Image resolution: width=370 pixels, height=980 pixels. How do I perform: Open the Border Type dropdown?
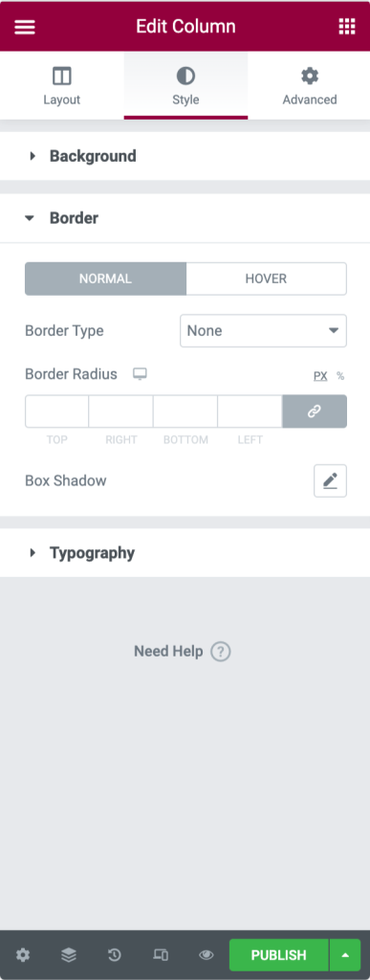(263, 330)
